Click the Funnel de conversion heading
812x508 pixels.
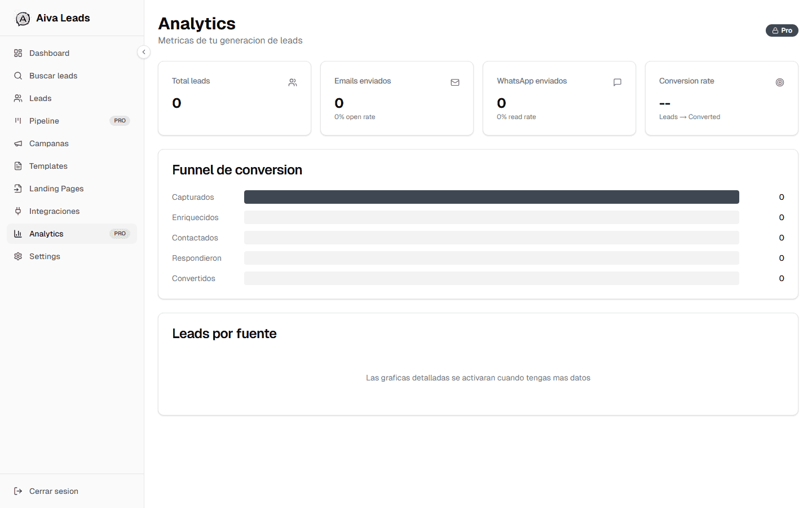pyautogui.click(x=237, y=170)
